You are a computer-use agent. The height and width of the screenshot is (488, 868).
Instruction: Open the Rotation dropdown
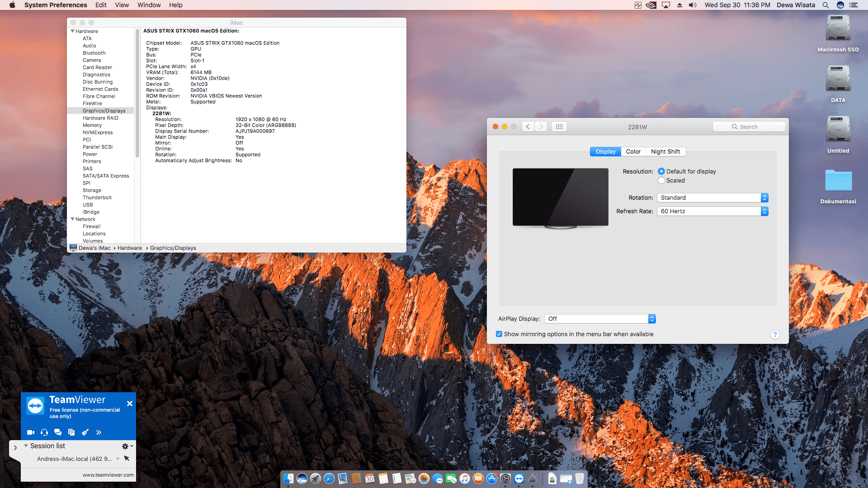712,198
